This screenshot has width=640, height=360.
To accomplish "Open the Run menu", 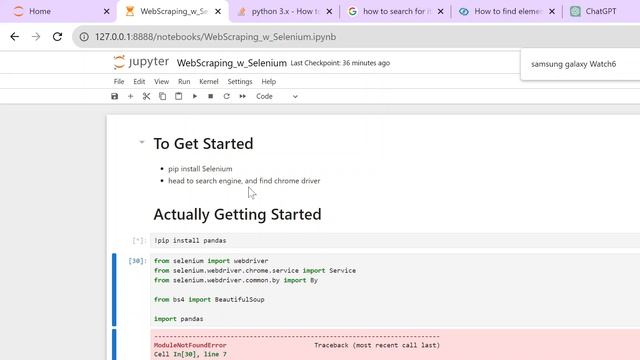I will point(184,82).
